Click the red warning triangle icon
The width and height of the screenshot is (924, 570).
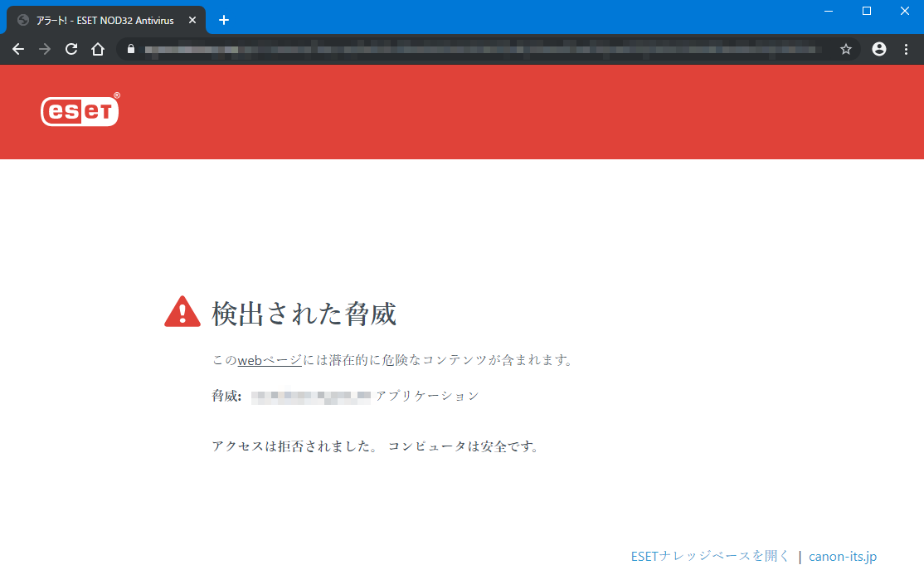(x=182, y=312)
